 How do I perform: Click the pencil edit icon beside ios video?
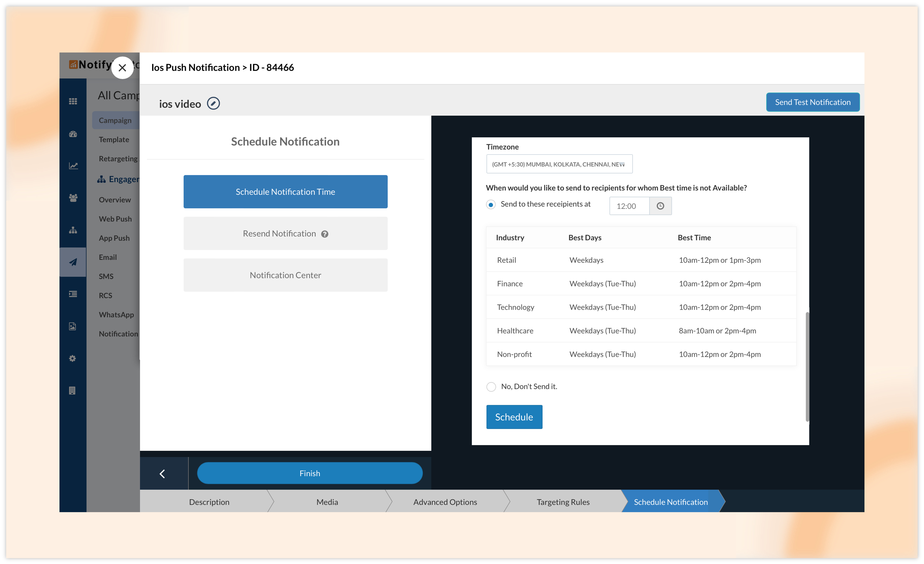(x=213, y=103)
